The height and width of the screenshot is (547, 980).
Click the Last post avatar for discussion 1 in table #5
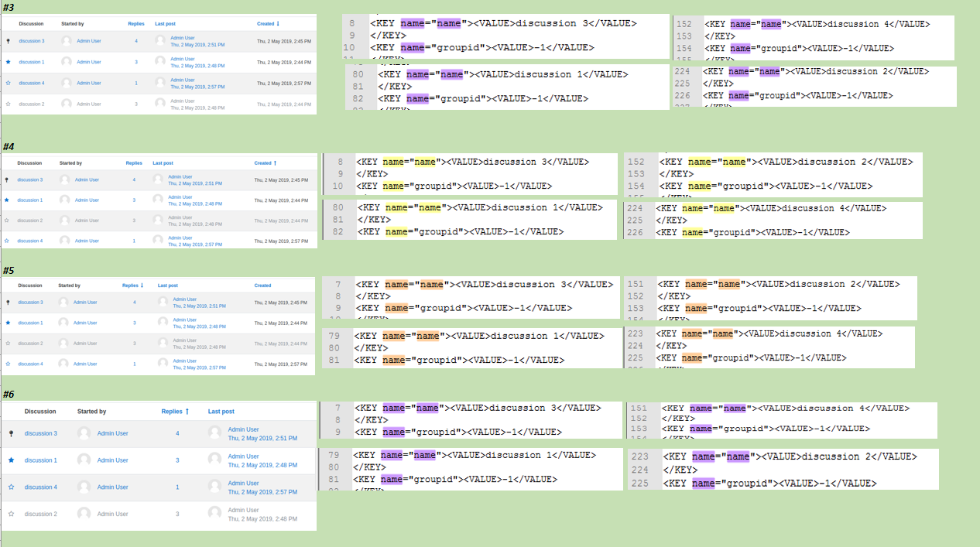tap(163, 323)
